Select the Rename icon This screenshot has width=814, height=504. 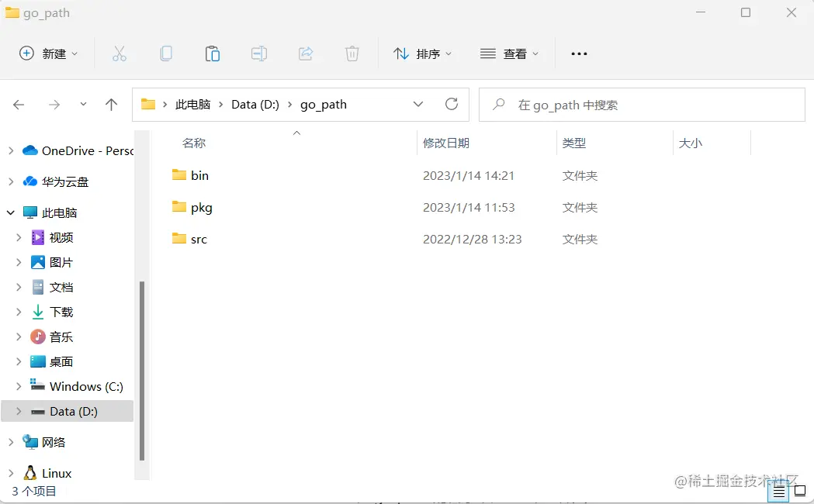(x=259, y=53)
